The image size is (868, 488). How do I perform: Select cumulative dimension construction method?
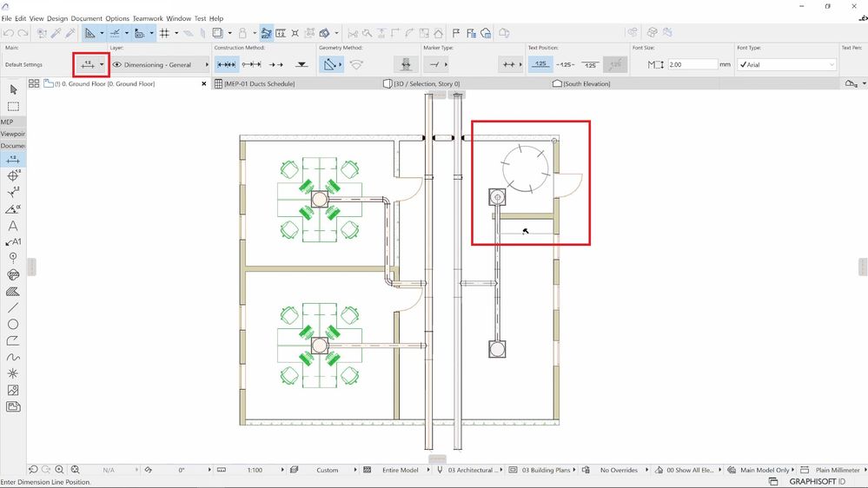pos(251,65)
